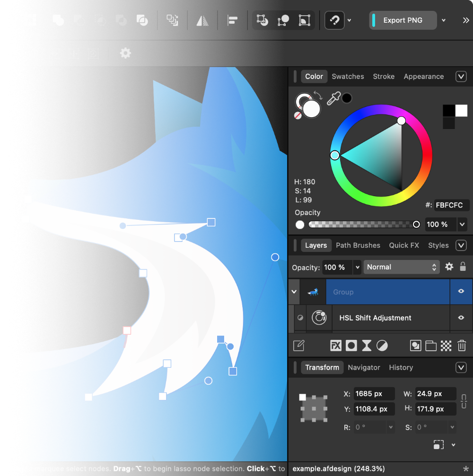
Task: Click the snapping magnet icon
Action: point(334,20)
